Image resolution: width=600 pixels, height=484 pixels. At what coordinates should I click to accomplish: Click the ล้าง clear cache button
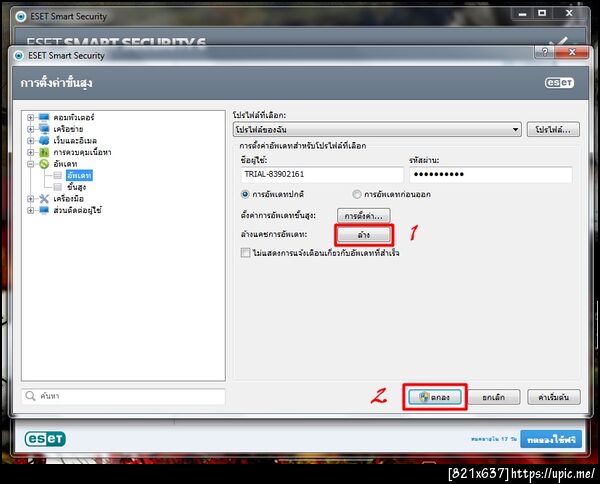(x=364, y=235)
